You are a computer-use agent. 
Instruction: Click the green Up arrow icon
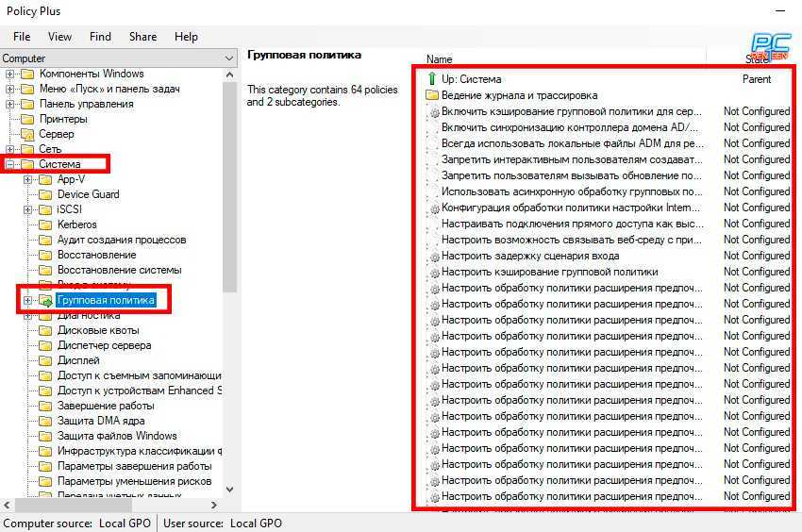pyautogui.click(x=432, y=79)
